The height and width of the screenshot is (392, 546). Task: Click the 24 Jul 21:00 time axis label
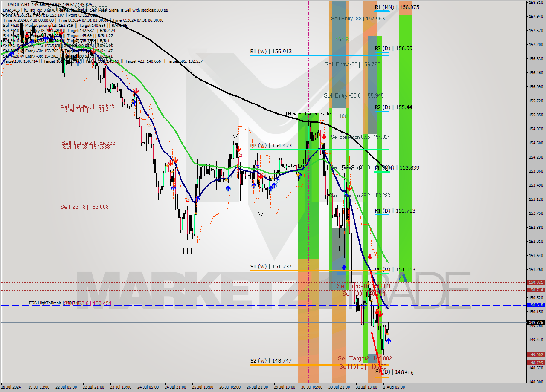point(175,387)
